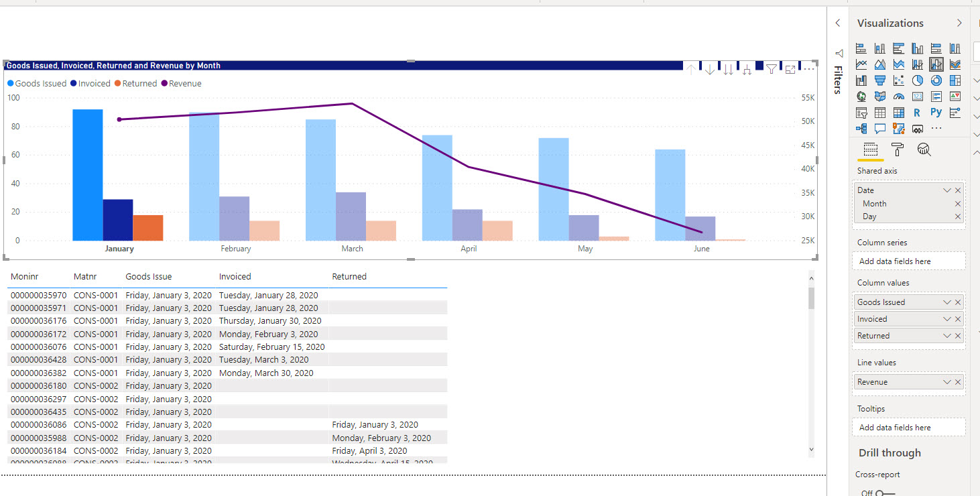Pick the KPI visual icon
The height and width of the screenshot is (496, 980).
click(955, 97)
